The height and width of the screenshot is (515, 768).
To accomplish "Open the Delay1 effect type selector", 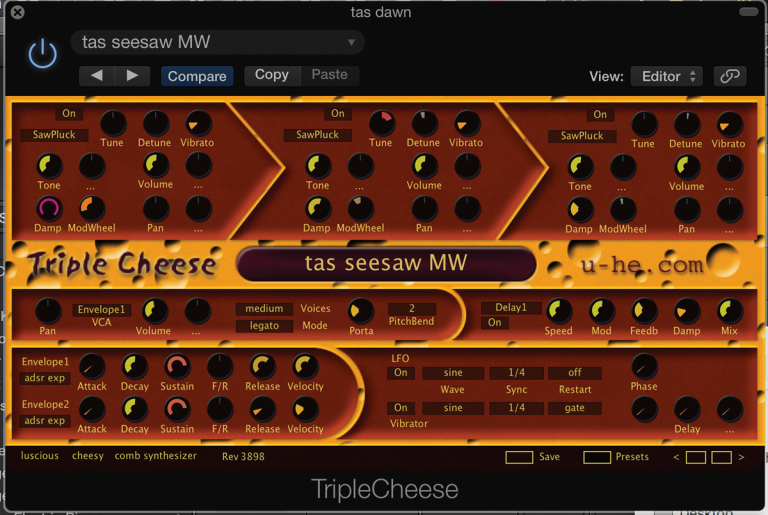I will click(x=510, y=308).
